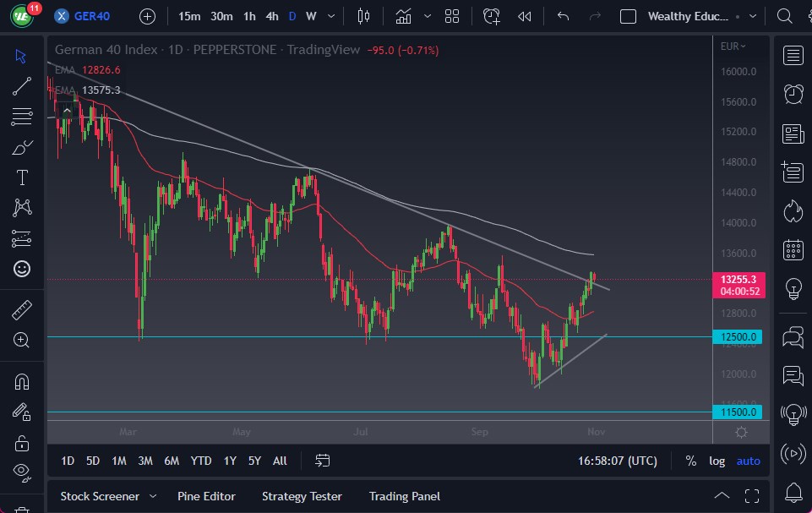This screenshot has height=513, width=812.
Task: Open the Strategy Tester tab
Action: (x=302, y=496)
